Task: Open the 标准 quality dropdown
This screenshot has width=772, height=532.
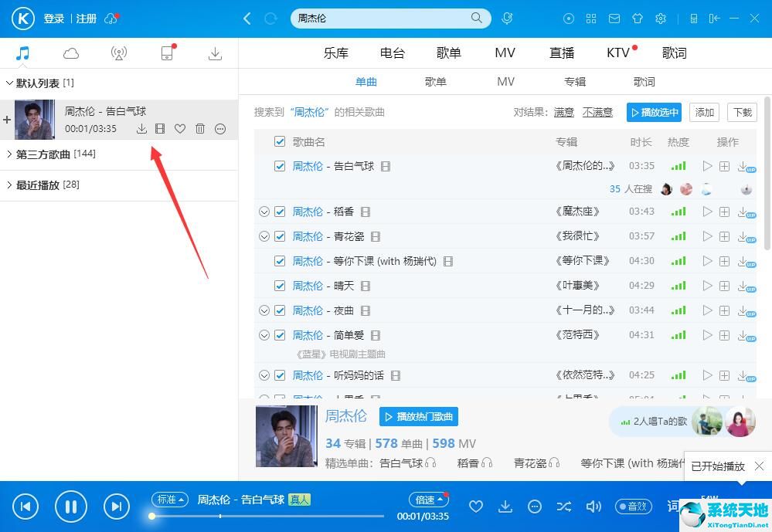Action: pyautogui.click(x=169, y=500)
